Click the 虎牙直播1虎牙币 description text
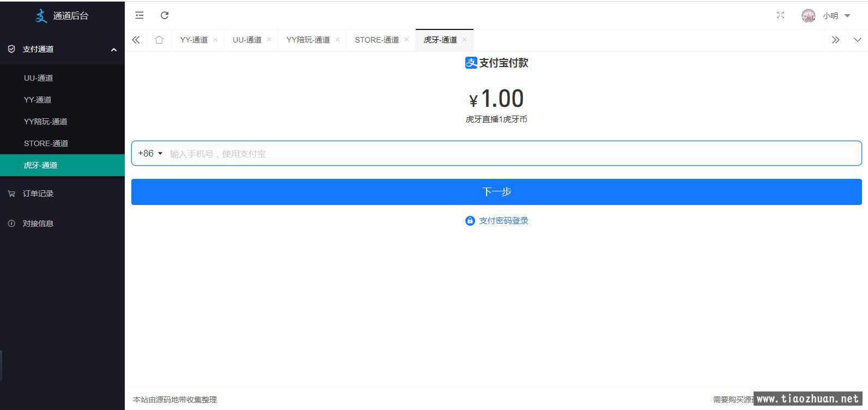This screenshot has width=868, height=410. point(496,119)
